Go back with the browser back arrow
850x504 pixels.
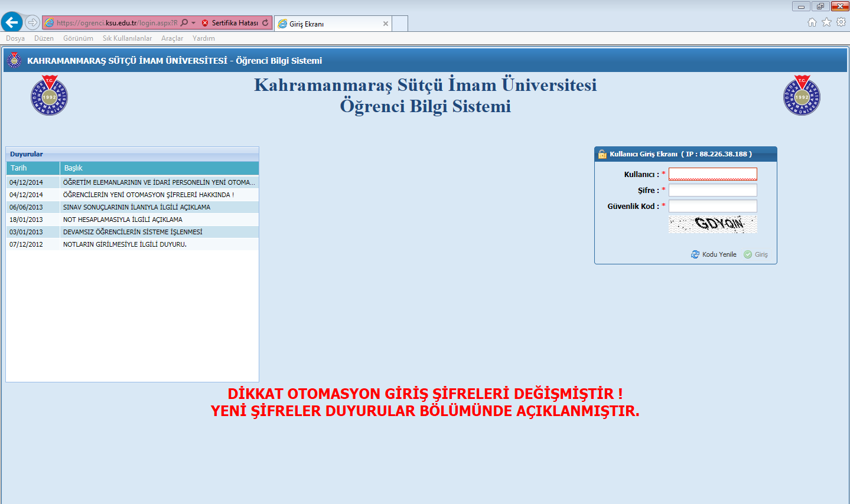(x=12, y=22)
